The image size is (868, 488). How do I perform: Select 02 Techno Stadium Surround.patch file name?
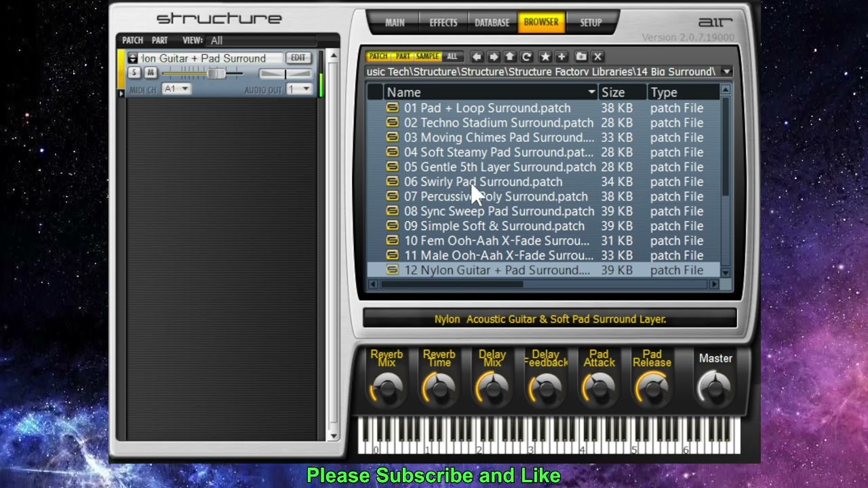pos(499,123)
